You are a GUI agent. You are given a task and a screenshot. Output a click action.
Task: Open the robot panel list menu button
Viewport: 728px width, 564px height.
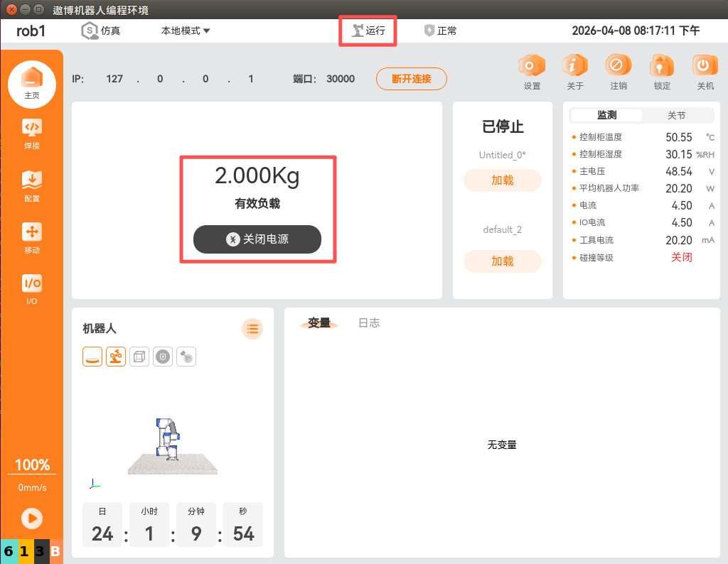click(252, 328)
